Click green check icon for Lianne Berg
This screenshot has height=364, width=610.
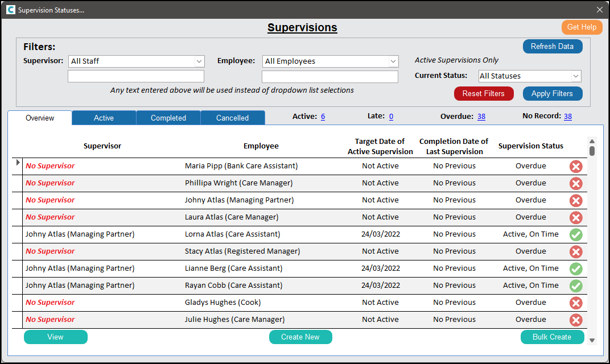[x=576, y=268]
